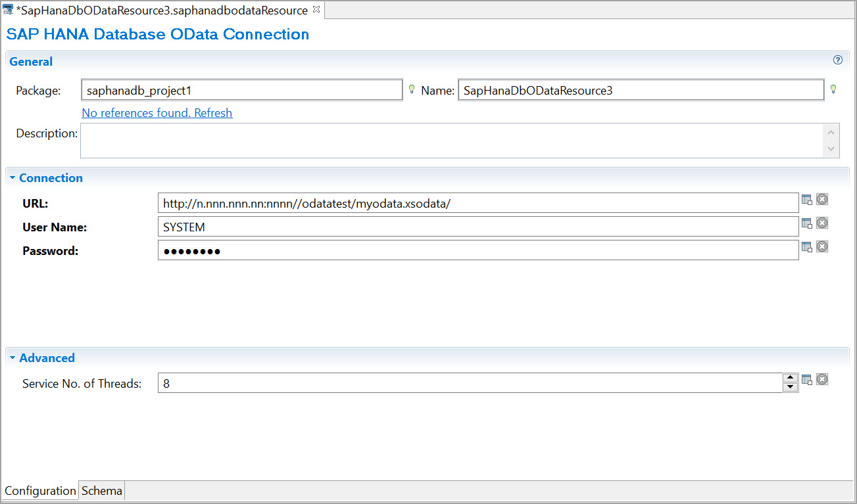Open the help icon in General header
Viewport: 857px width, 504px height.
click(837, 60)
